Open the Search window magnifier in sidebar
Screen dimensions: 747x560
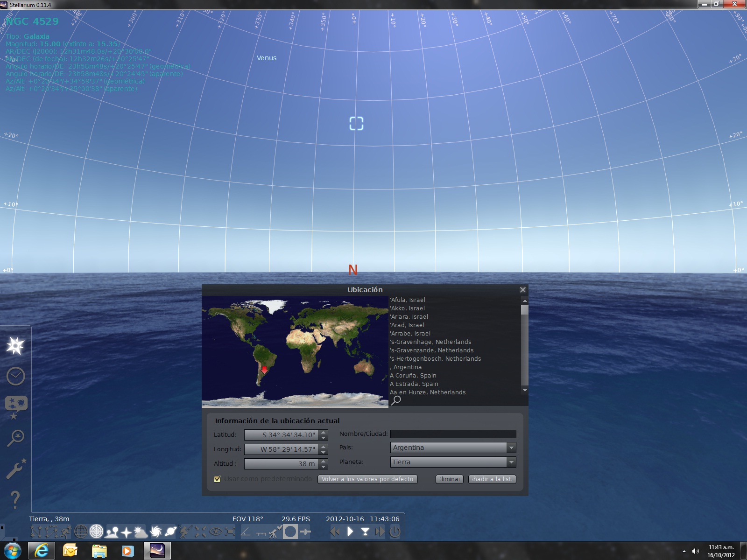15,438
